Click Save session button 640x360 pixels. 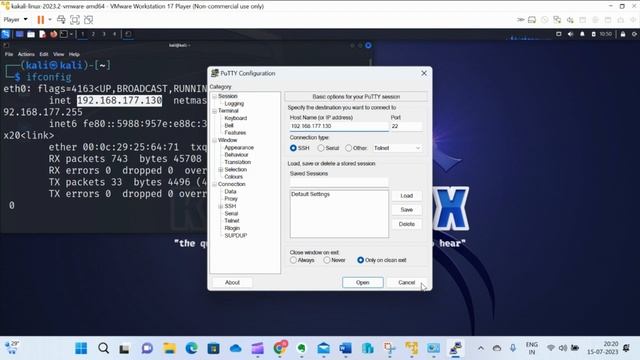tap(407, 210)
